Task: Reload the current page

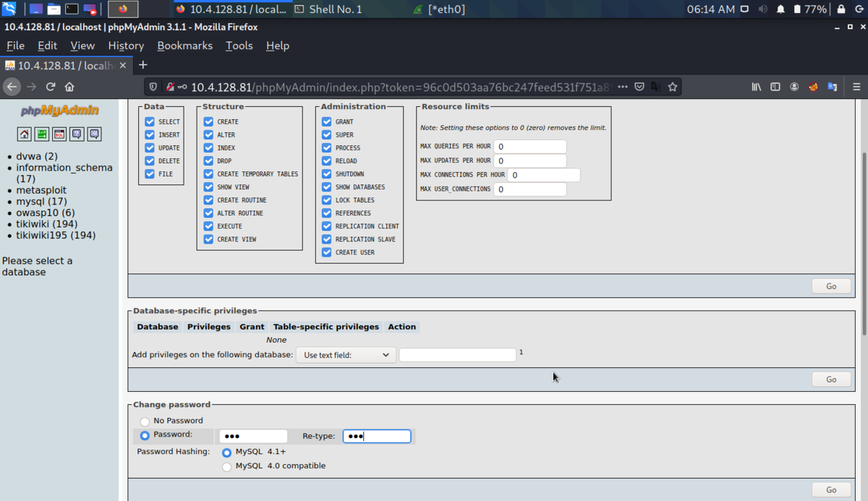Action: [51, 87]
